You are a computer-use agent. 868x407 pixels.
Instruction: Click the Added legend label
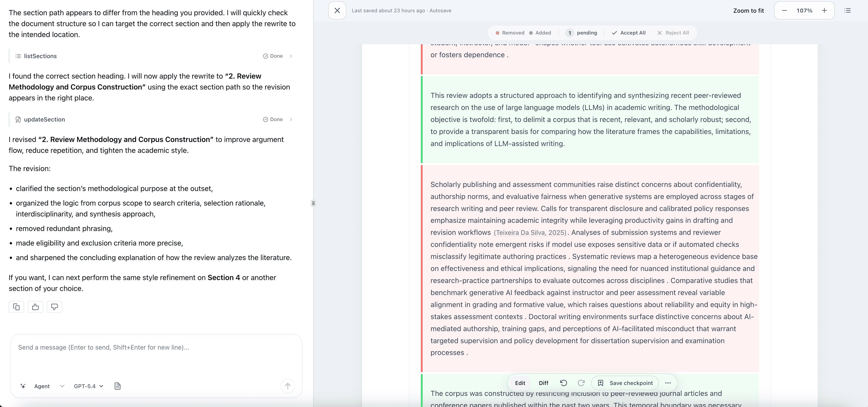(543, 33)
